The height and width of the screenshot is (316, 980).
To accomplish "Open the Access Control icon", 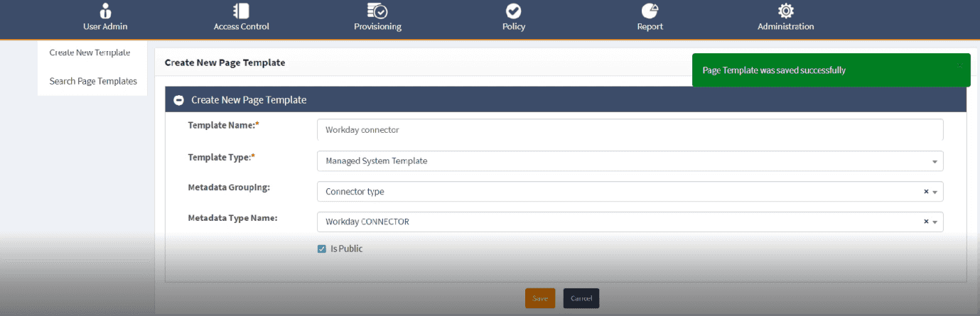I will [x=241, y=11].
